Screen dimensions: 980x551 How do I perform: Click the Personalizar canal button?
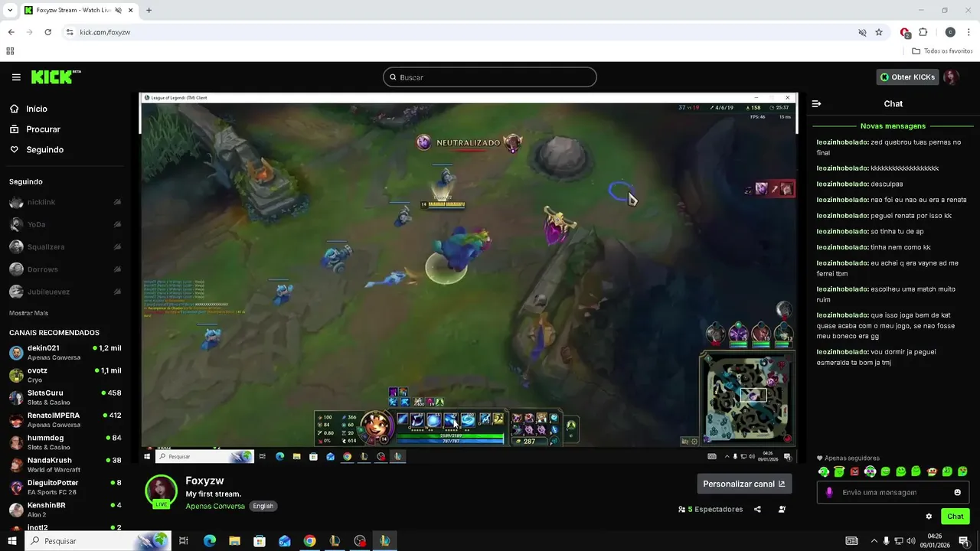point(744,484)
